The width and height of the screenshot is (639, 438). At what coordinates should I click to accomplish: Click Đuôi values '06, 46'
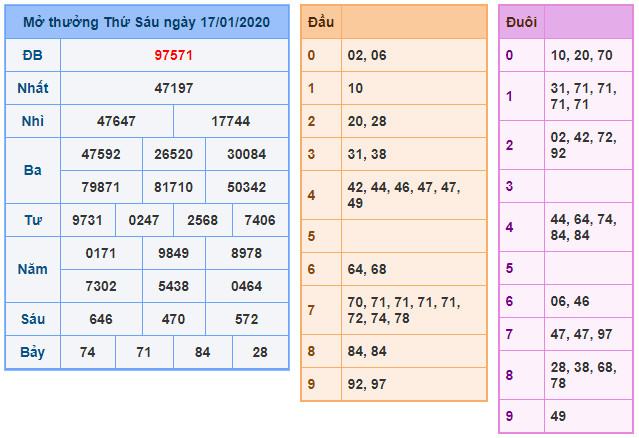pyautogui.click(x=570, y=301)
